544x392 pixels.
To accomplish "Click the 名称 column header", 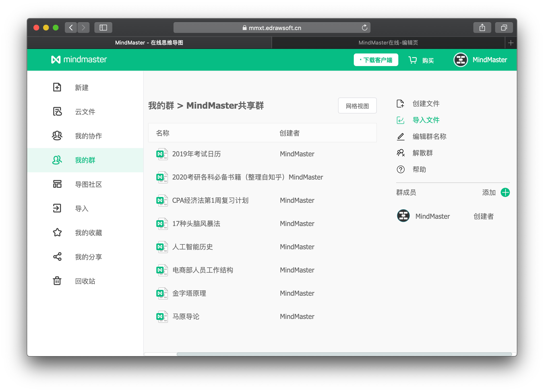I will tap(163, 133).
